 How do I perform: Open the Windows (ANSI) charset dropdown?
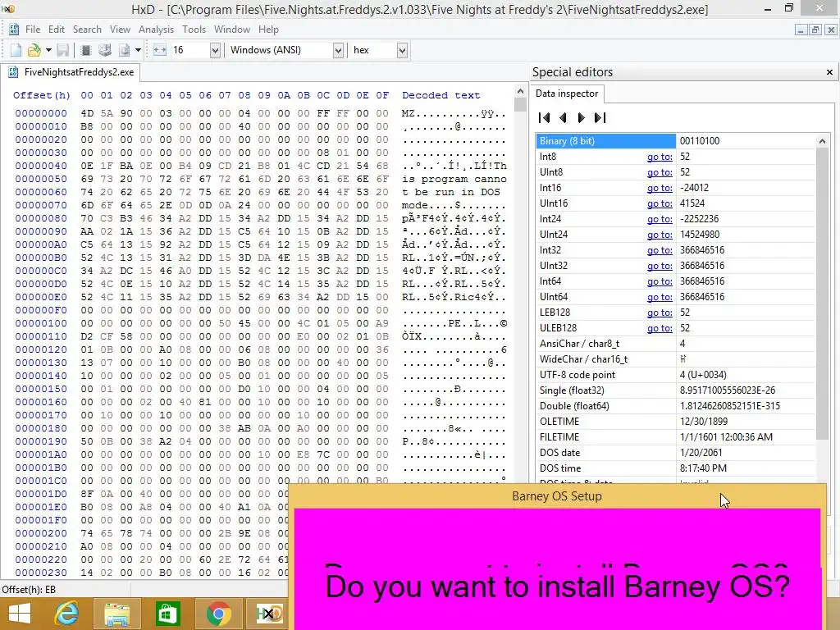coord(338,50)
